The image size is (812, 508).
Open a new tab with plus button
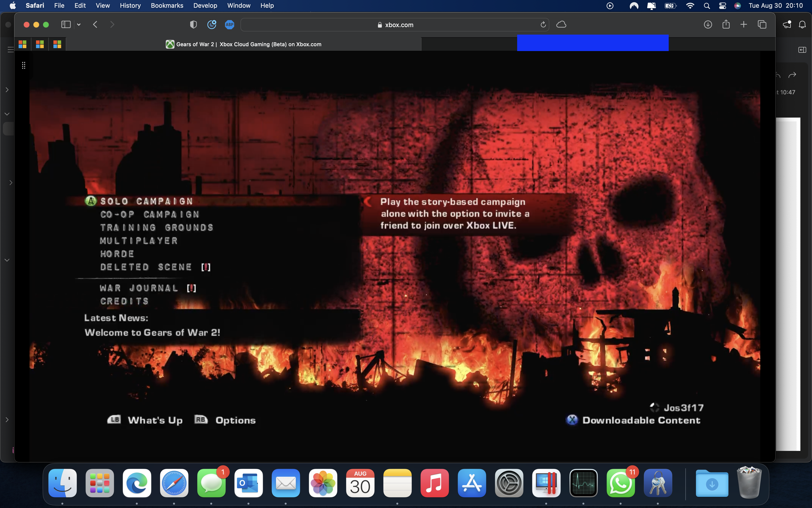[744, 24]
